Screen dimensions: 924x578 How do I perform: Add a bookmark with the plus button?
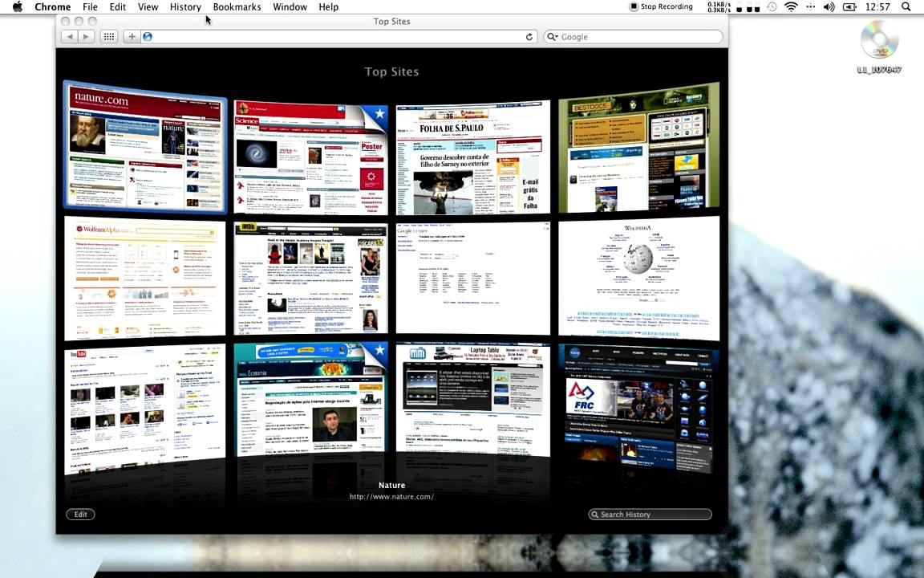point(132,37)
